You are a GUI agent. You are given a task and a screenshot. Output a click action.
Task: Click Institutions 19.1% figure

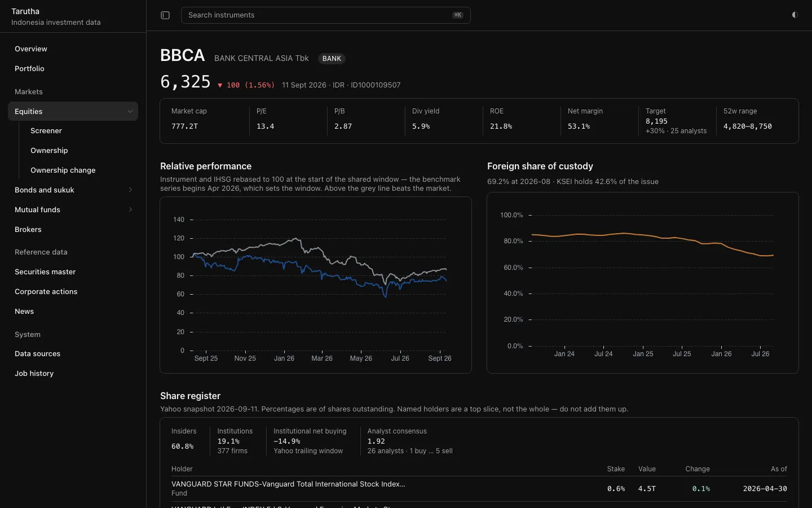[228, 441]
